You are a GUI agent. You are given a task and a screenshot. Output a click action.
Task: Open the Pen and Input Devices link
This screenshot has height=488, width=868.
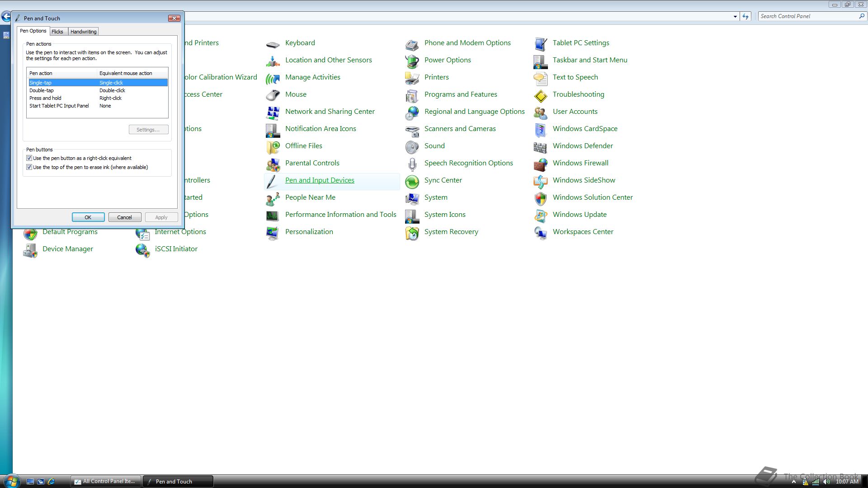(320, 180)
